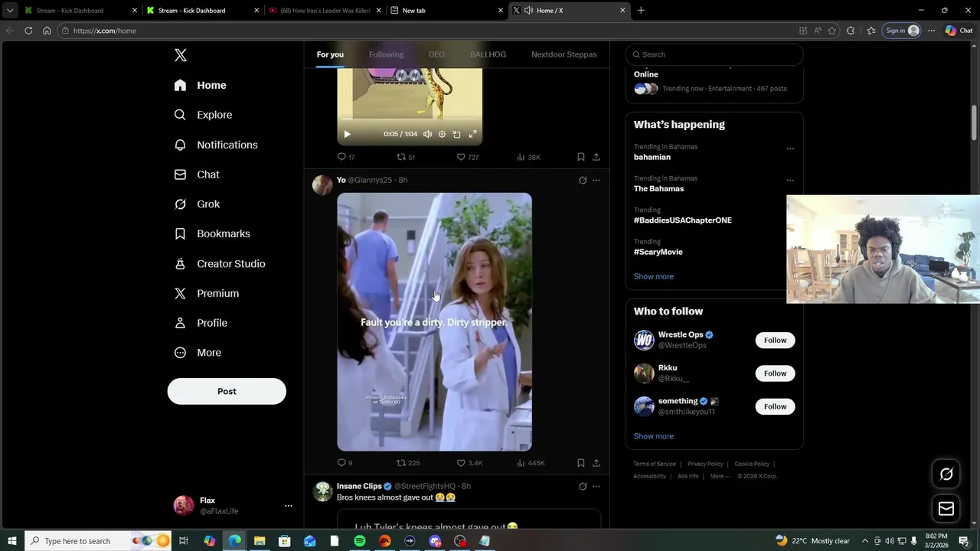The width and height of the screenshot is (980, 551).
Task: Open the floating Messages envelope button
Action: click(946, 509)
